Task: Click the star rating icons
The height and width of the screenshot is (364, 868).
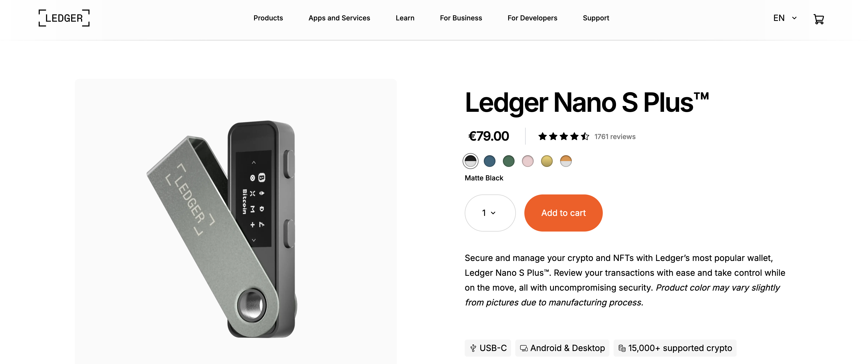Action: [x=563, y=136]
